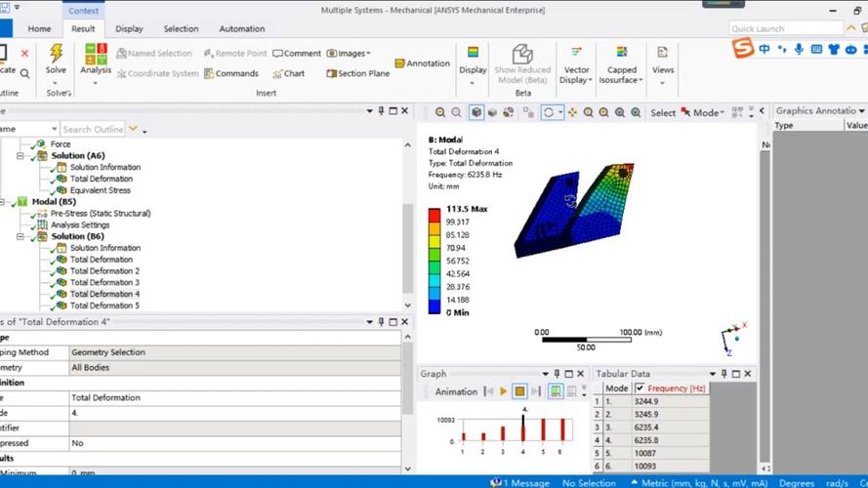Click the green legend color band

point(434,255)
